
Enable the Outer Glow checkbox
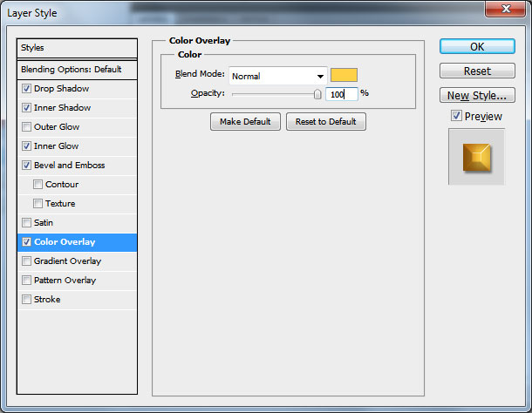(x=26, y=127)
